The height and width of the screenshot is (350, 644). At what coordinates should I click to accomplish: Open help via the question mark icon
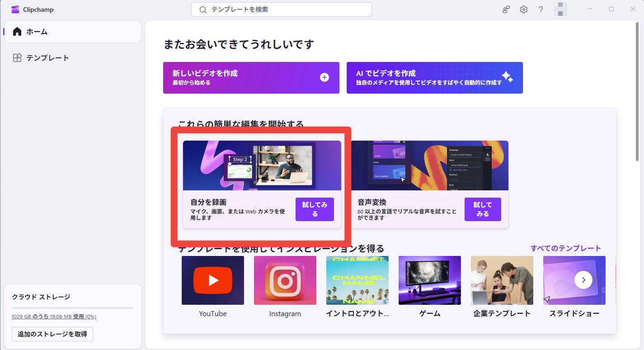541,9
